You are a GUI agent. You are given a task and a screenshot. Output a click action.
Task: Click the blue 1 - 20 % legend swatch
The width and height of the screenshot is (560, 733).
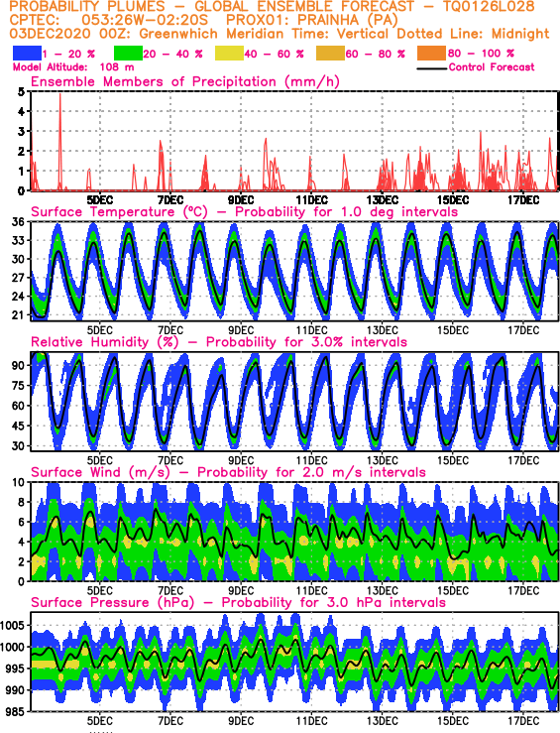pyautogui.click(x=27, y=54)
